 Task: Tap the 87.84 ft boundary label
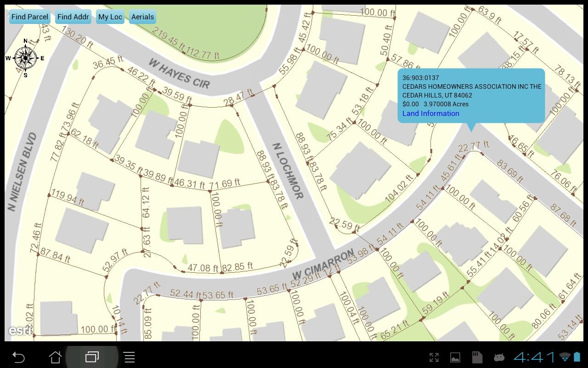[55, 256]
